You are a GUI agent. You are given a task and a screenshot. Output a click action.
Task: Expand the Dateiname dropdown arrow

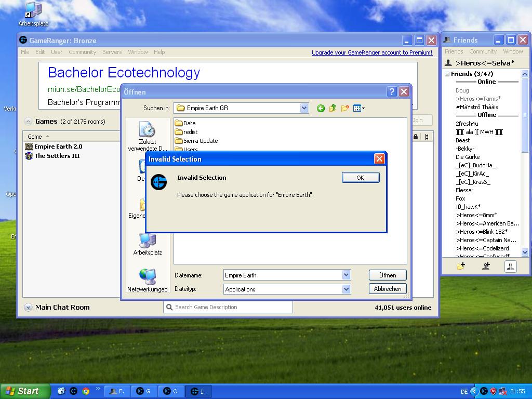point(346,275)
